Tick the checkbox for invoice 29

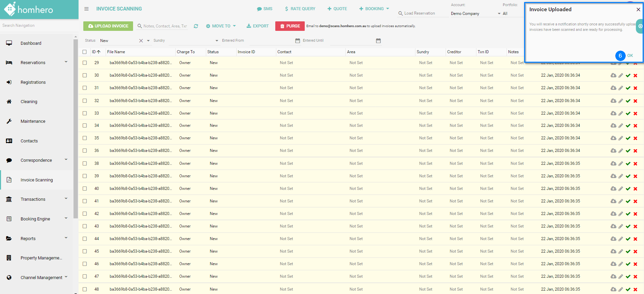[85, 63]
